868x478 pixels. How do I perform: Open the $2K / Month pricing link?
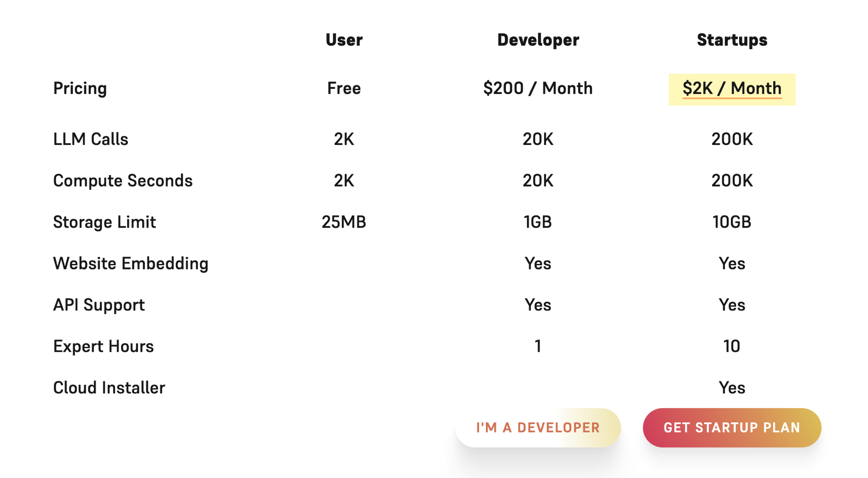coord(732,88)
